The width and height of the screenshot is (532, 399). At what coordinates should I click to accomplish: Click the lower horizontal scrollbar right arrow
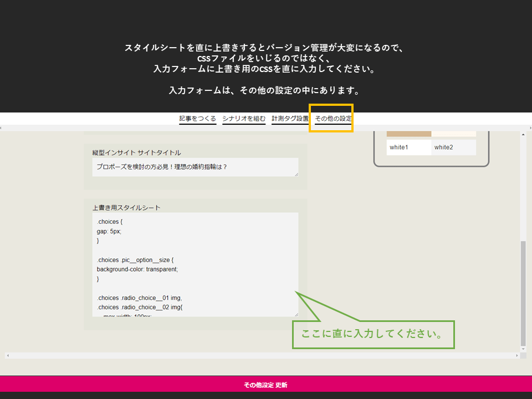point(515,355)
